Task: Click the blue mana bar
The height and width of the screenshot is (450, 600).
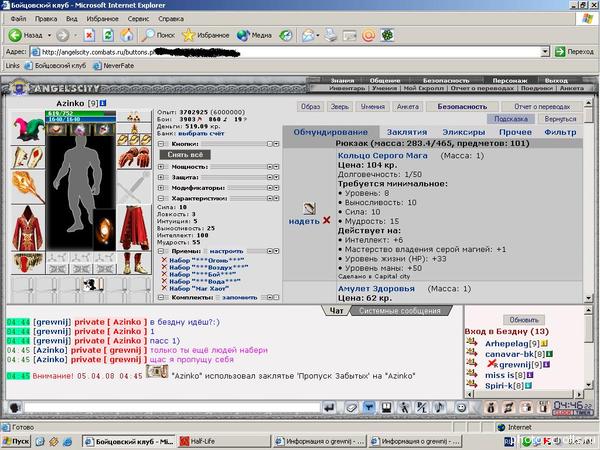Action: coord(80,119)
